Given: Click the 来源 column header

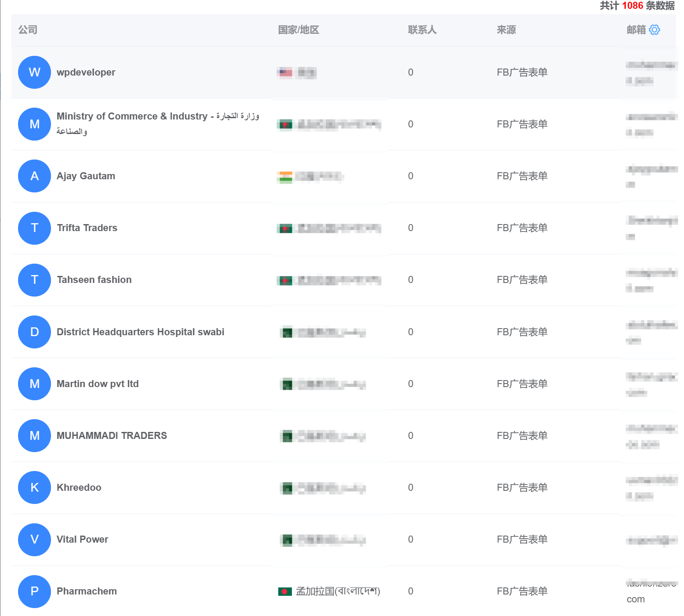Looking at the screenshot, I should [506, 30].
